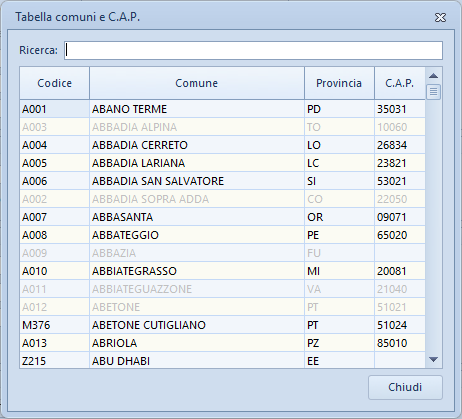Select row with code A005
The image size is (462, 419).
click(222, 163)
